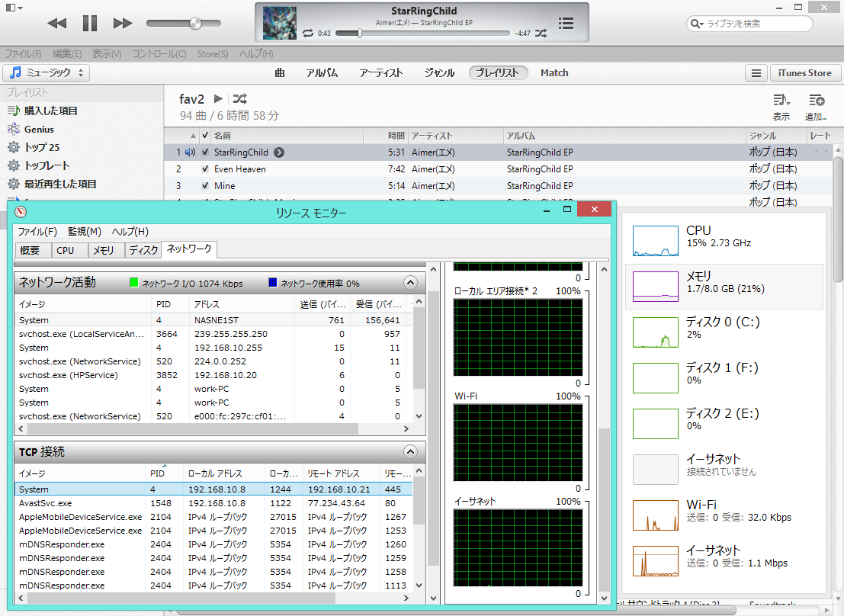
Task: Uncheck the Even Heaven song checkbox
Action: [205, 169]
